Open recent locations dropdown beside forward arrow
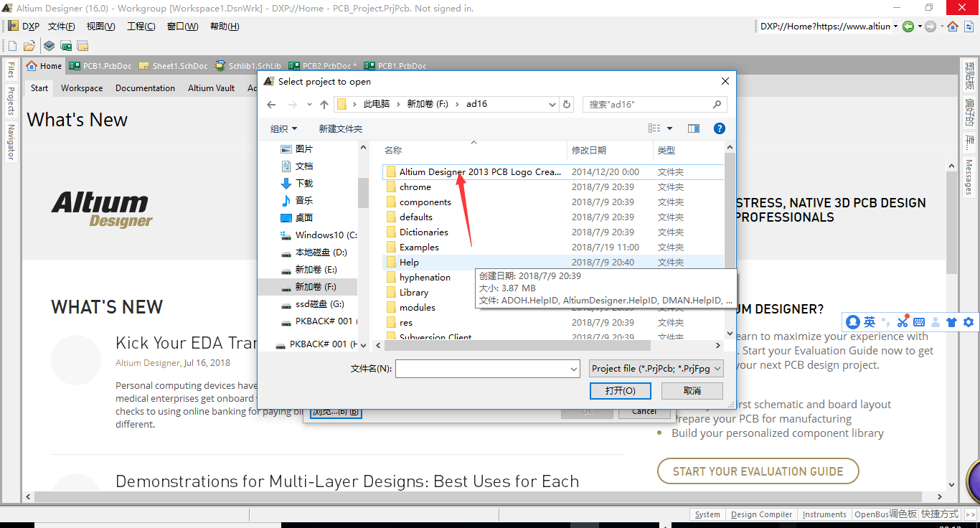The width and height of the screenshot is (980, 528). (308, 105)
